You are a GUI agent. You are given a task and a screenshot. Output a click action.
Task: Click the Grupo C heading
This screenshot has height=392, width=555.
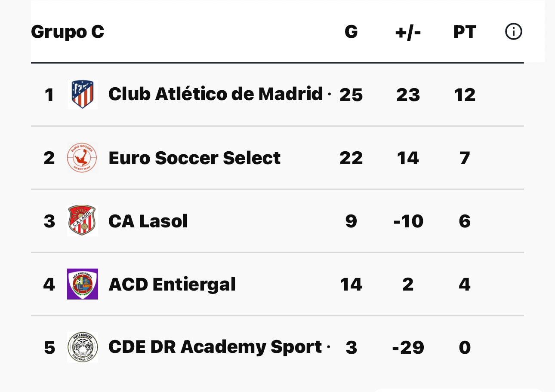(x=68, y=32)
